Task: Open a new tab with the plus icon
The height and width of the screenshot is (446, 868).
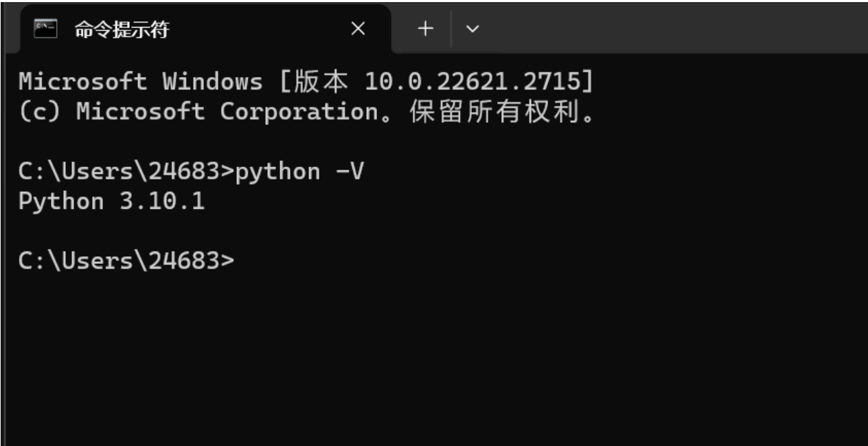Action: point(425,29)
